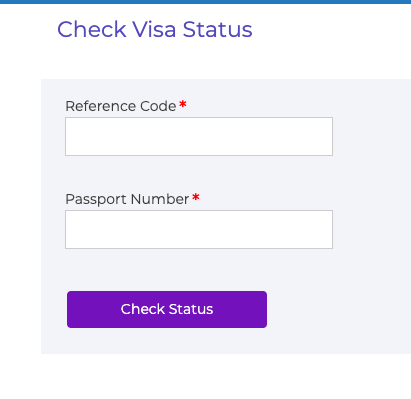Click the word Check in the page heading

click(92, 29)
